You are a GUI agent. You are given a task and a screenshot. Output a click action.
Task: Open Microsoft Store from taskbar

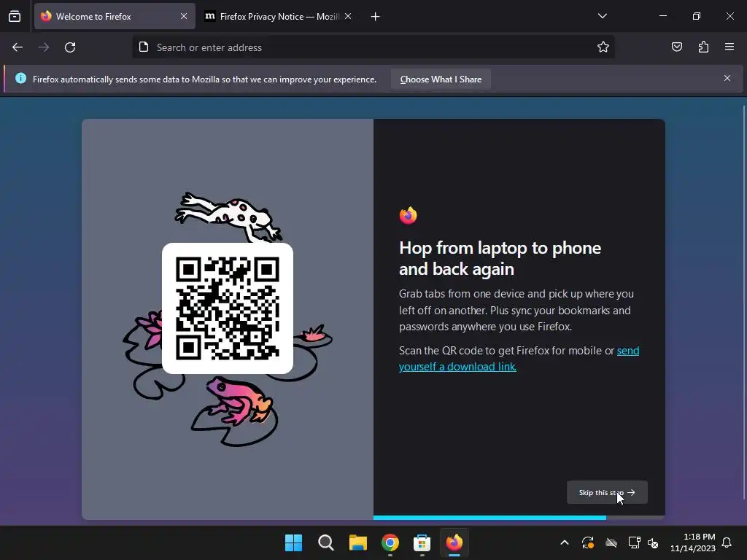point(422,542)
